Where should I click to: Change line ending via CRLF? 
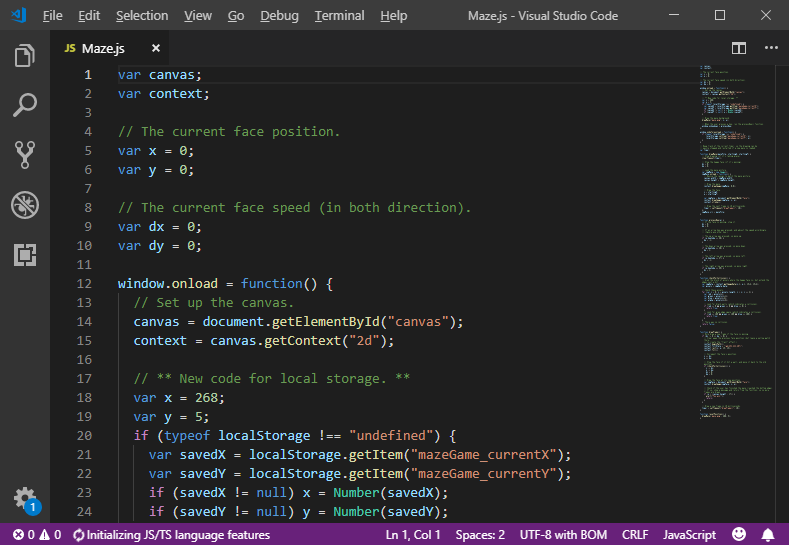pos(635,534)
